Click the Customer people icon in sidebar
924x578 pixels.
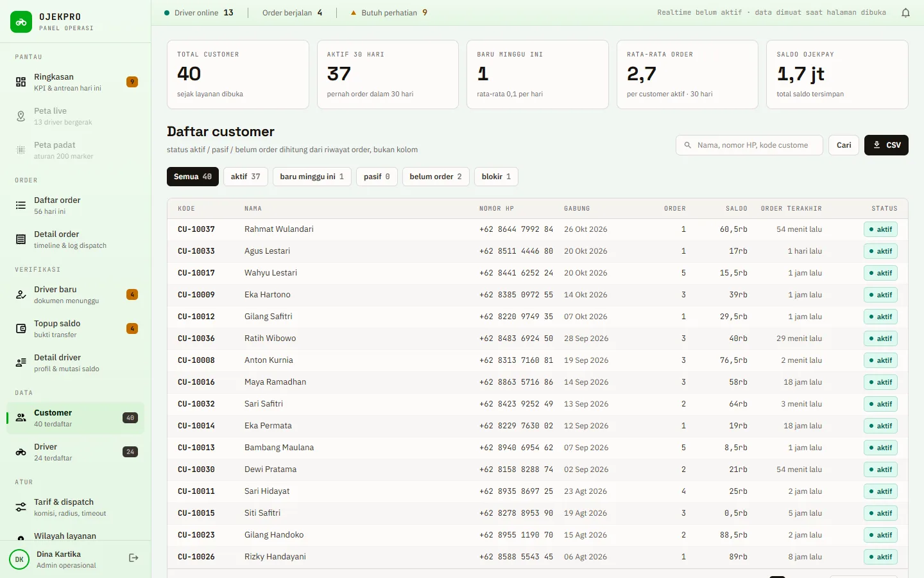[21, 418]
